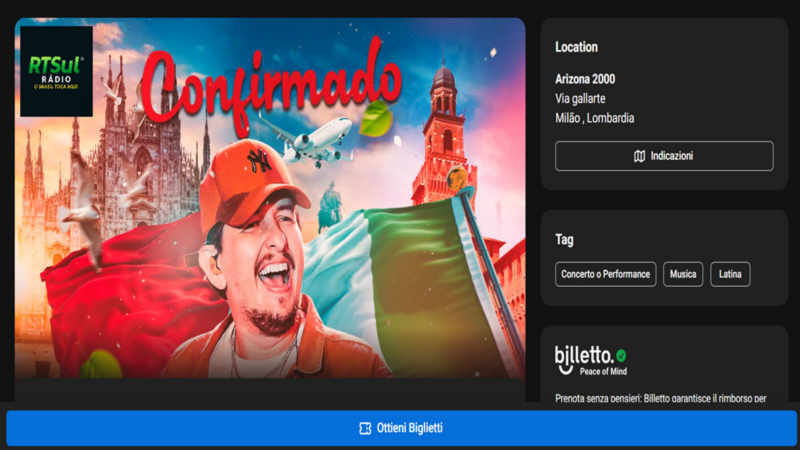Click the RTSul Rádio logo
Screen dimensions: 800x450
coord(56,71)
